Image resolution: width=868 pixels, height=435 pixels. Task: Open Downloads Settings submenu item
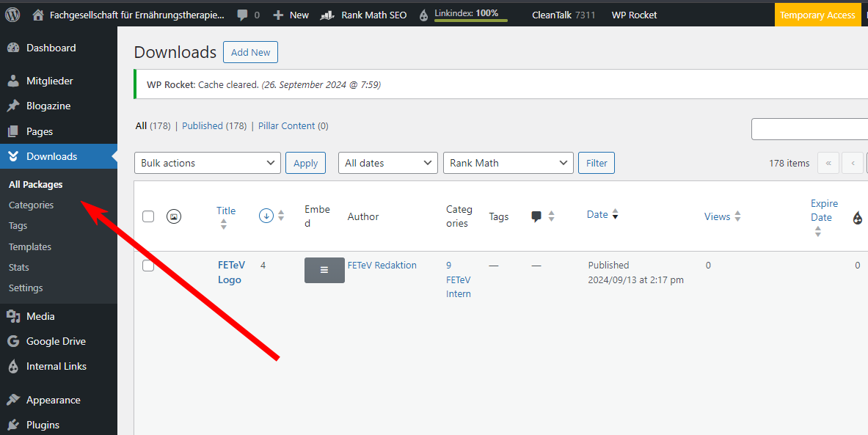(x=26, y=288)
